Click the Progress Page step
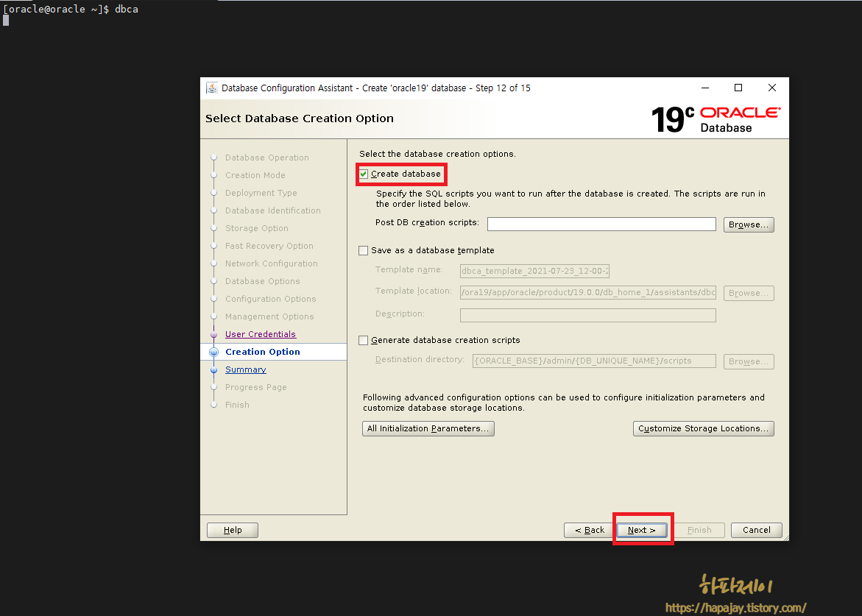862x616 pixels. [256, 387]
